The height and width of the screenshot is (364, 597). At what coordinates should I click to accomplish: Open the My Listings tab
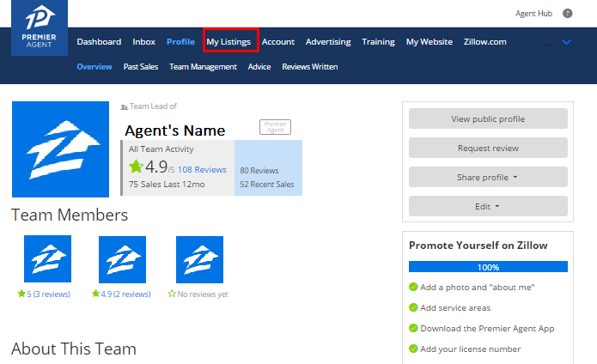(228, 41)
